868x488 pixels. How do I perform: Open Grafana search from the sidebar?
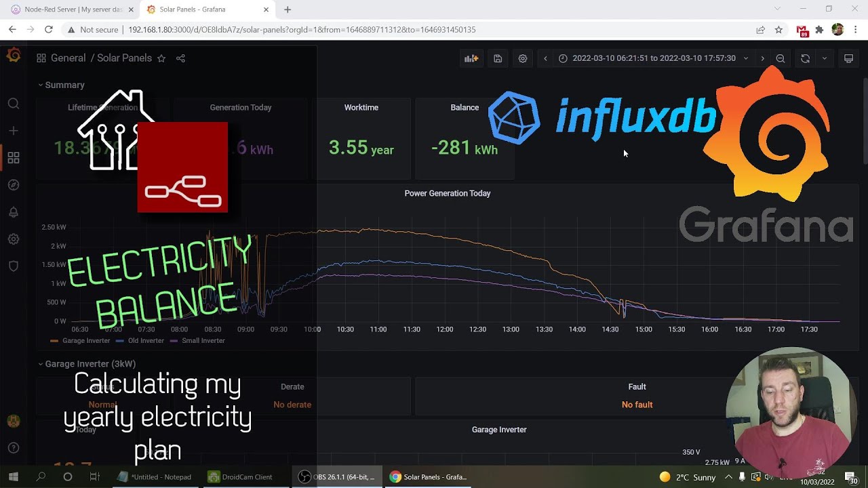[14, 104]
